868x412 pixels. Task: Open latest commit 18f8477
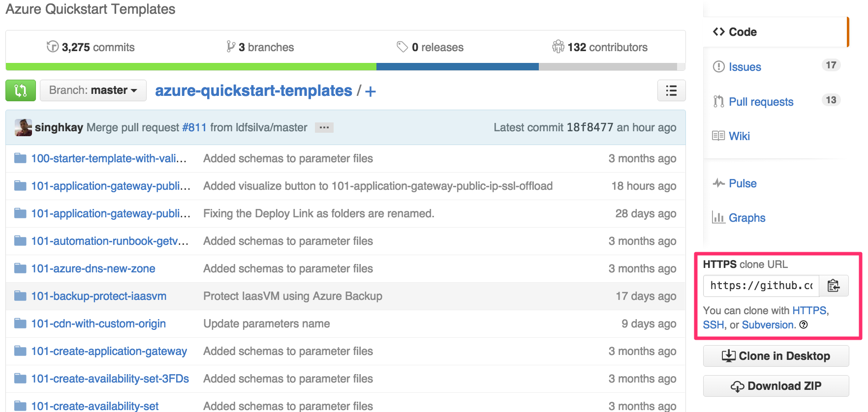pos(590,127)
